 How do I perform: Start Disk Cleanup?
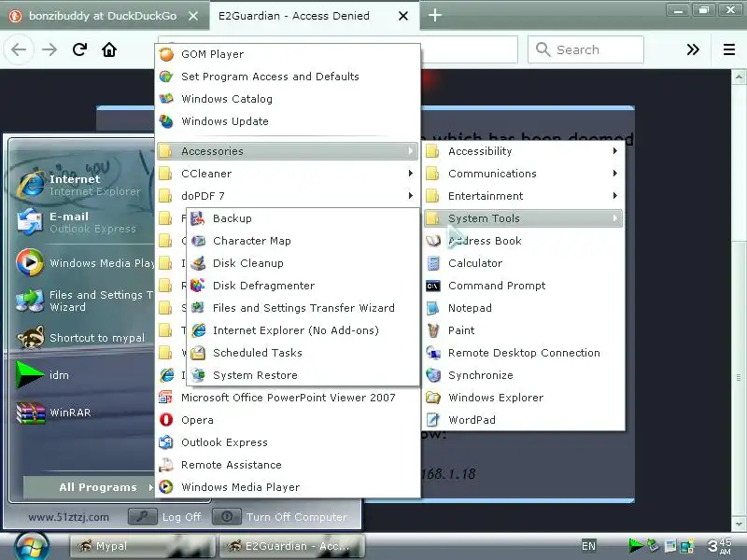point(303,263)
